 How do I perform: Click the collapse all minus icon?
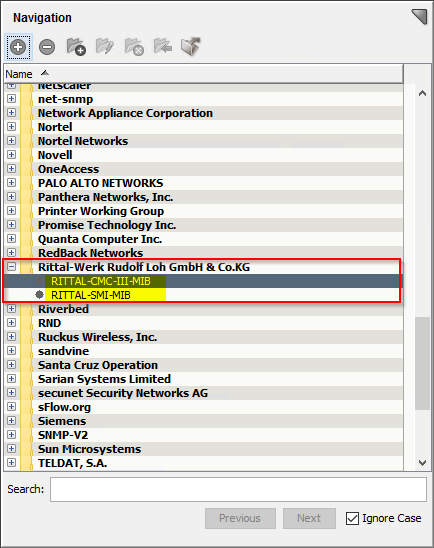click(x=47, y=47)
